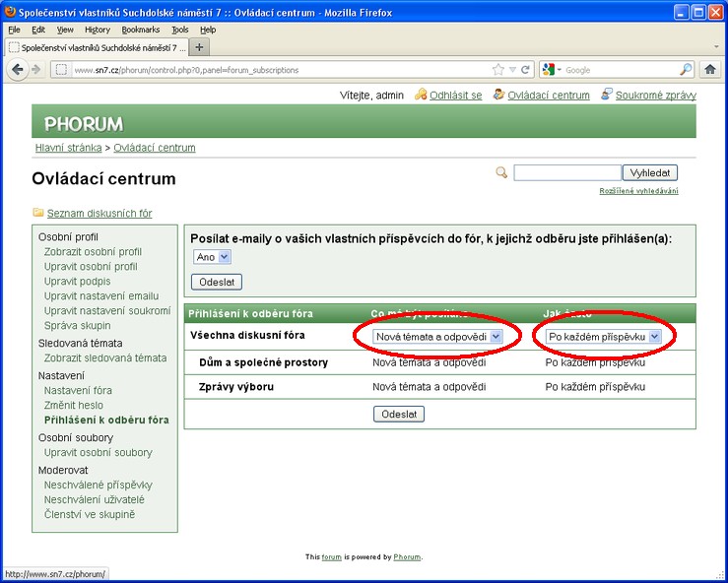This screenshot has height=583, width=728.
Task: Click the browser Back arrow button
Action: [17, 70]
